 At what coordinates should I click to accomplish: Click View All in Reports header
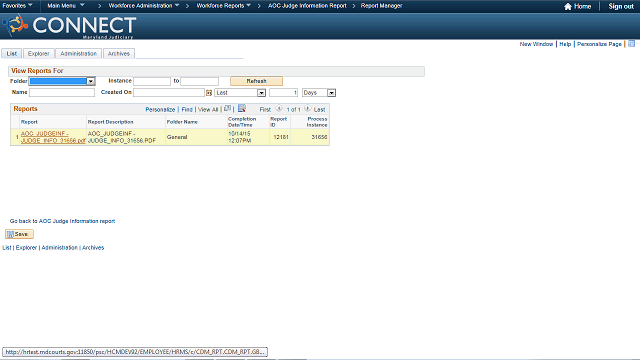pos(208,109)
